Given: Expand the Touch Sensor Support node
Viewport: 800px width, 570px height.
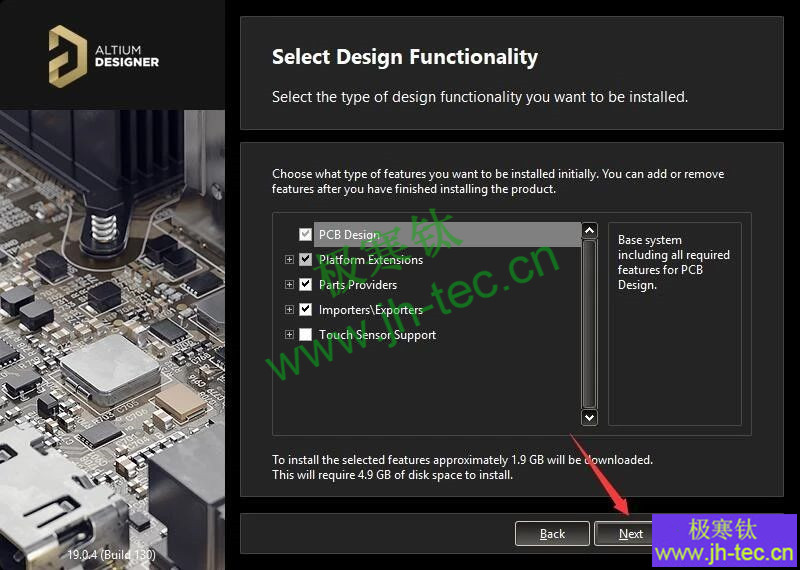Looking at the screenshot, I should pyautogui.click(x=289, y=335).
